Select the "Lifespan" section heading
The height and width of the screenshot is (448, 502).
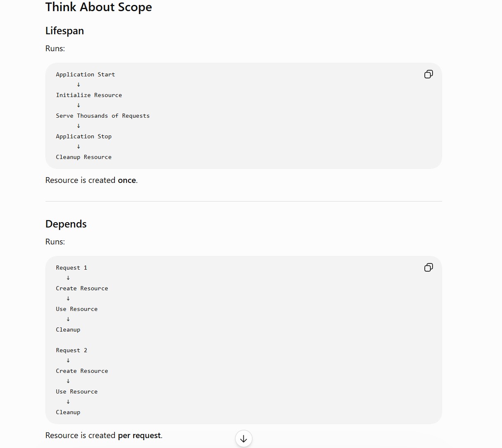pos(64,31)
